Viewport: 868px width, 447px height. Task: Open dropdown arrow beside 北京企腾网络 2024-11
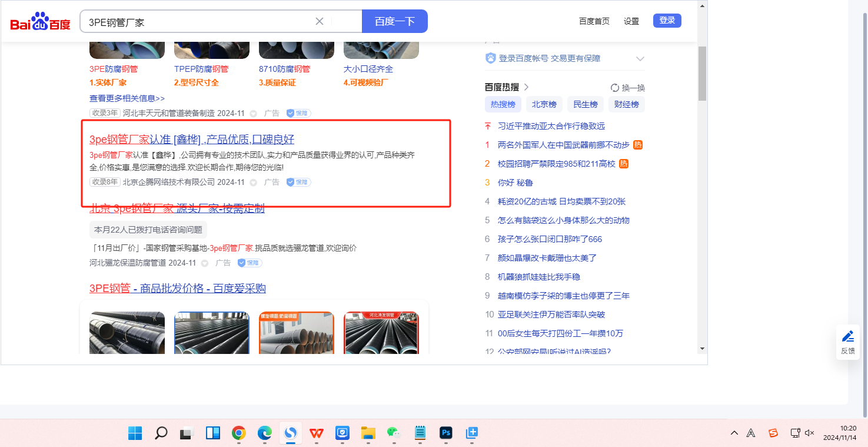click(x=254, y=183)
